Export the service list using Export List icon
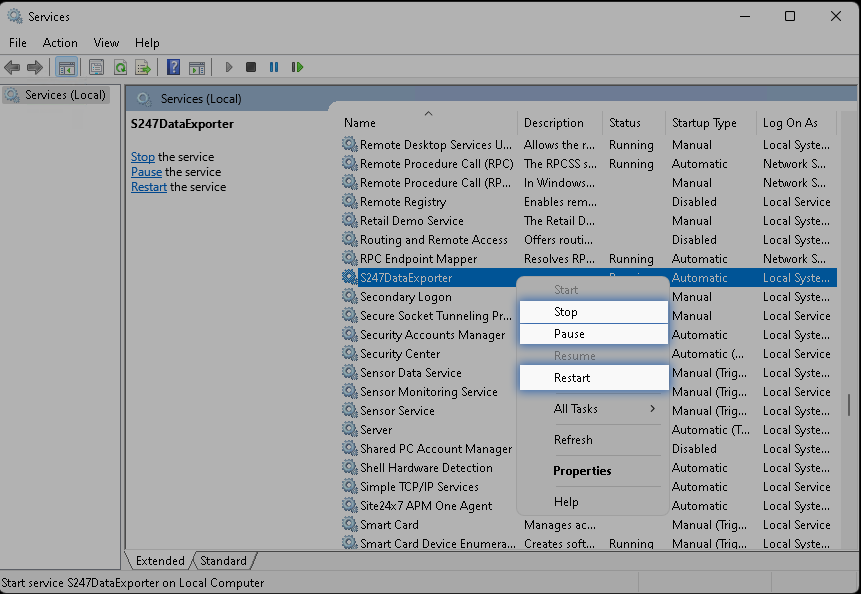The image size is (861, 594). 141,67
